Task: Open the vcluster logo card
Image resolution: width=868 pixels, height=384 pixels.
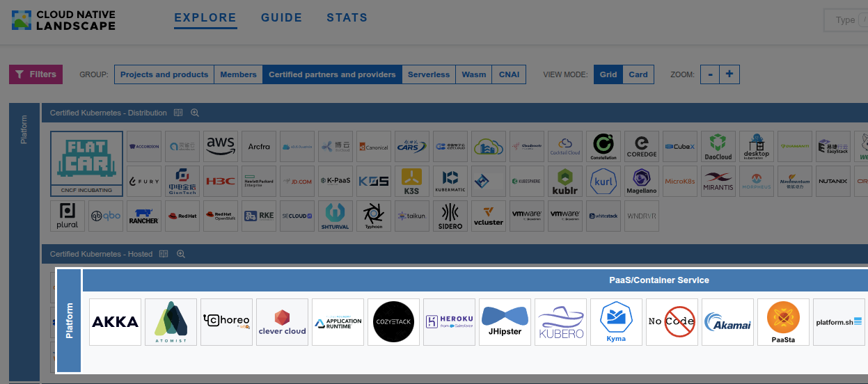Action: (x=489, y=216)
